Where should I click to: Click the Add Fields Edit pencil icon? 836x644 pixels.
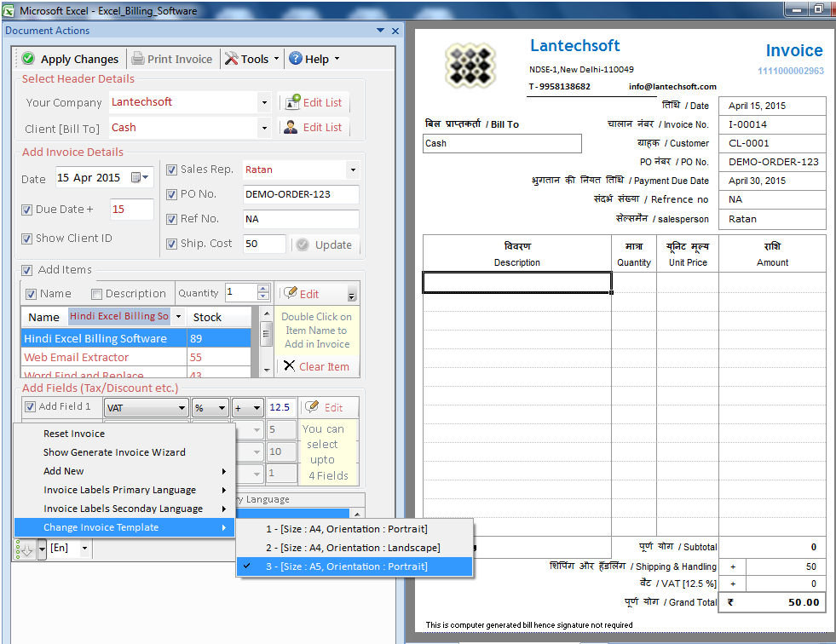coord(312,407)
